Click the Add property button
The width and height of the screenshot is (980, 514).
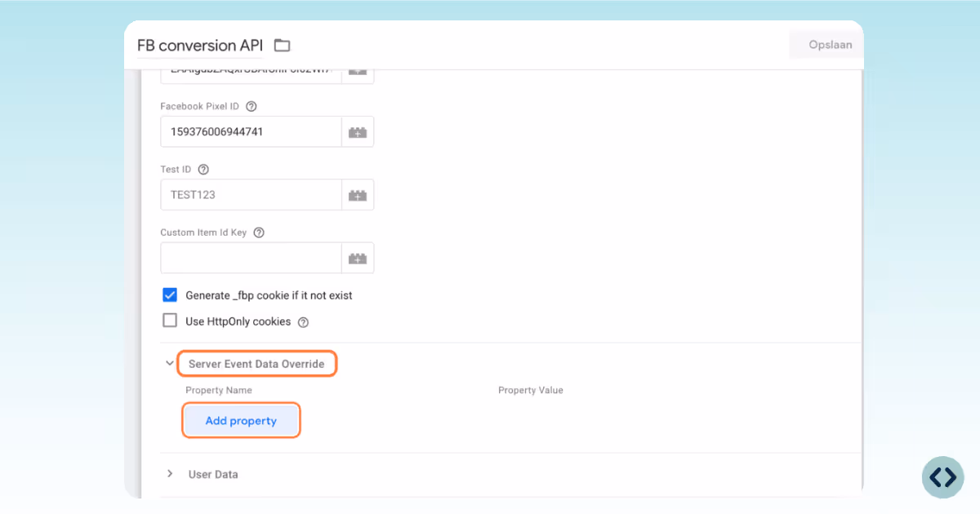(241, 421)
